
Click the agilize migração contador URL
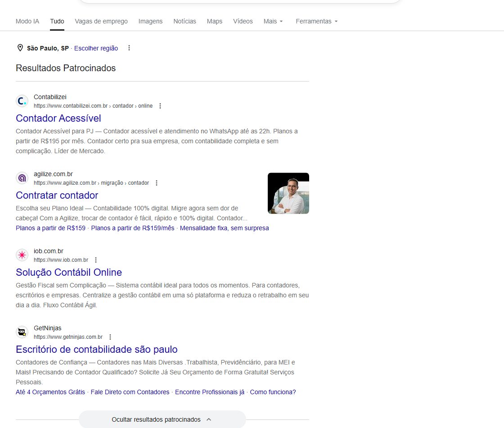pos(91,183)
